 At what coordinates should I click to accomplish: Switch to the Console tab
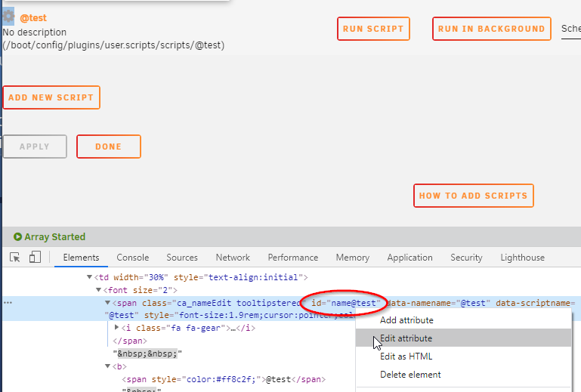[133, 257]
